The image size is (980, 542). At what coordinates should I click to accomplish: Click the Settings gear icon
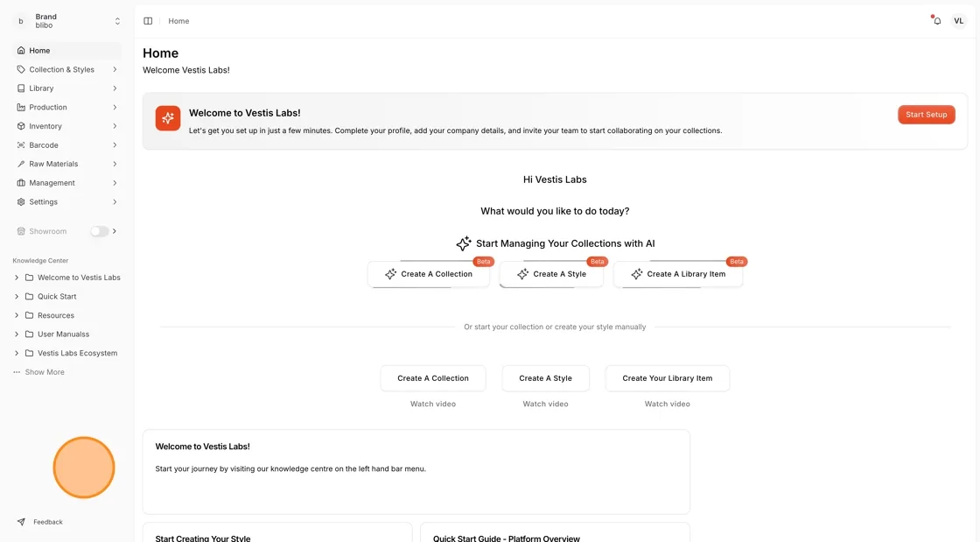tap(21, 202)
